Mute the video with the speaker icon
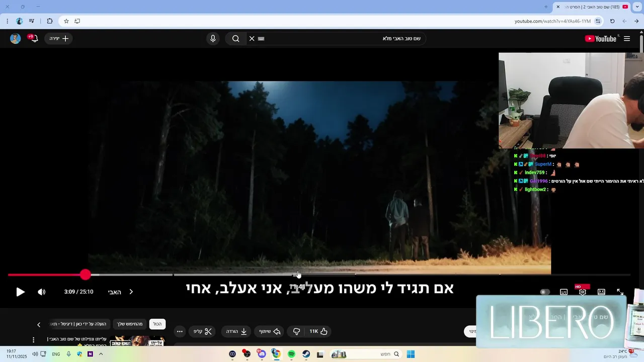Screen dimensions: 644x362 42,292
